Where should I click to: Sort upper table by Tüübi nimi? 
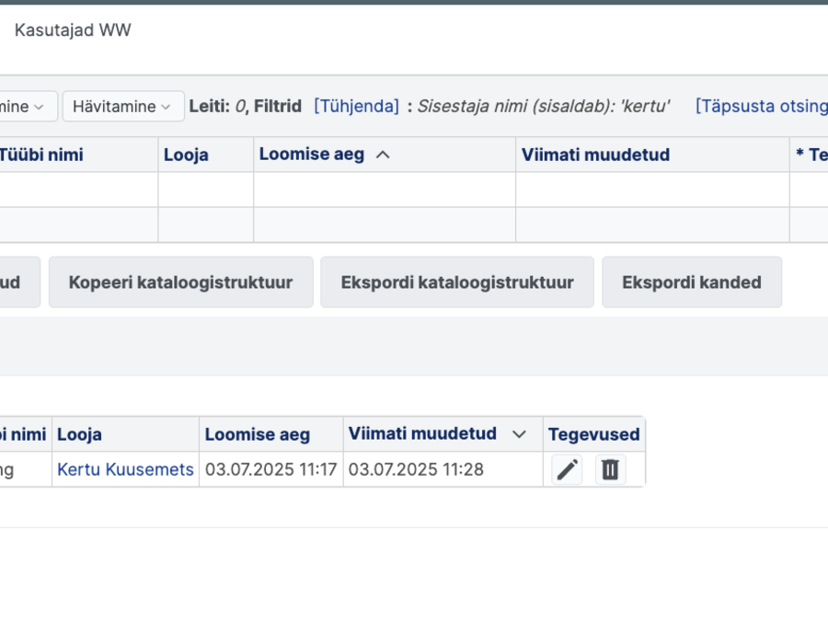coord(41,155)
